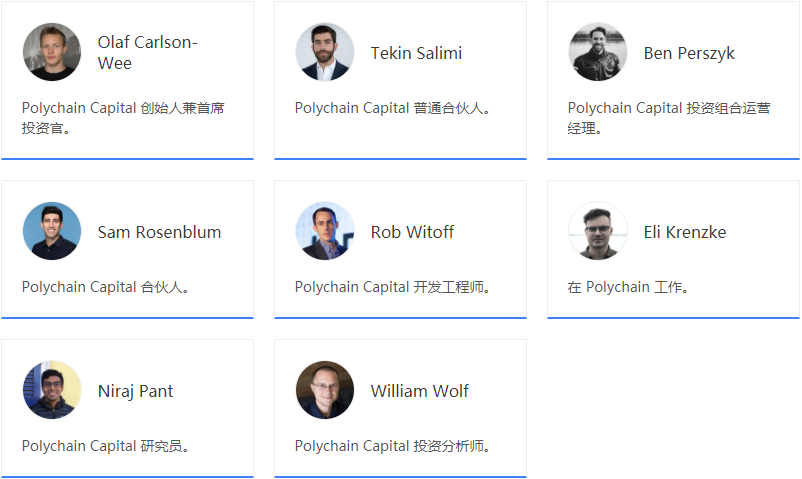The image size is (802, 479).
Task: Click William Wolf's 投资分析师 description
Action: coord(393,446)
